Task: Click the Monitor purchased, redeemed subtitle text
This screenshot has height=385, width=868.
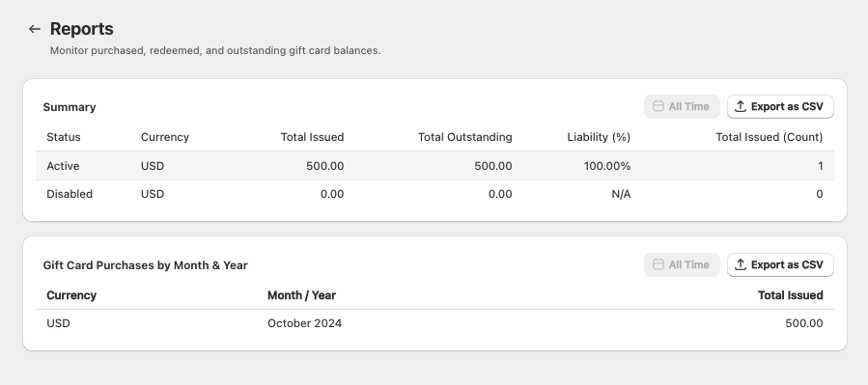Action: point(215,50)
